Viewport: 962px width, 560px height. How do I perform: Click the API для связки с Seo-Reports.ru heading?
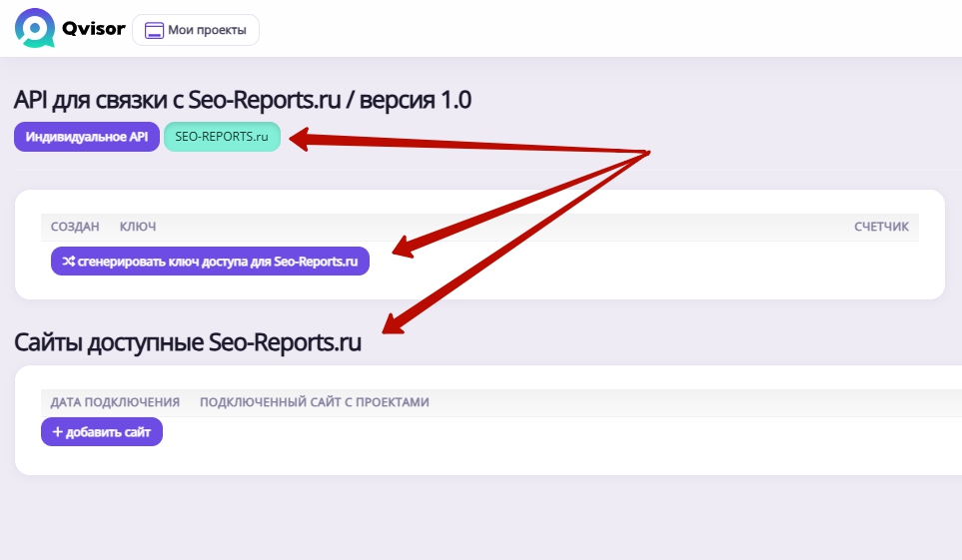(x=243, y=100)
